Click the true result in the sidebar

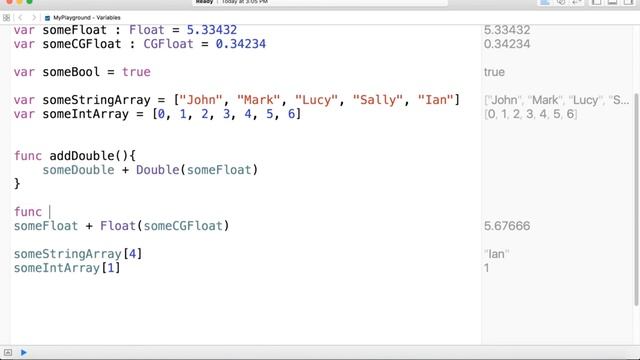coord(494,72)
